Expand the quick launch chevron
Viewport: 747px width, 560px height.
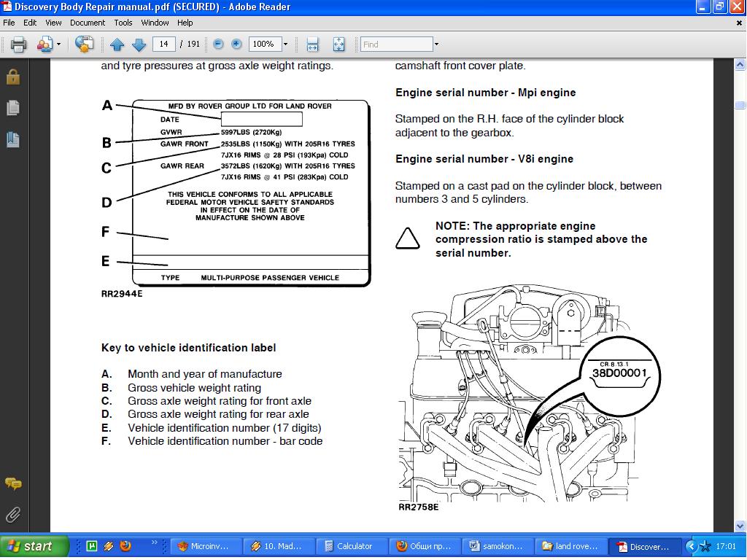[x=154, y=542]
